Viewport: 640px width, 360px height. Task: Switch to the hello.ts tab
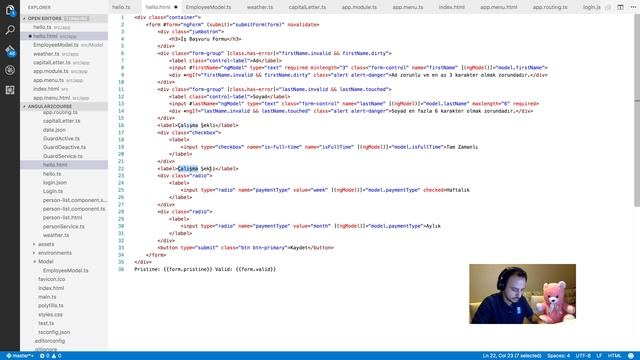pyautogui.click(x=121, y=7)
